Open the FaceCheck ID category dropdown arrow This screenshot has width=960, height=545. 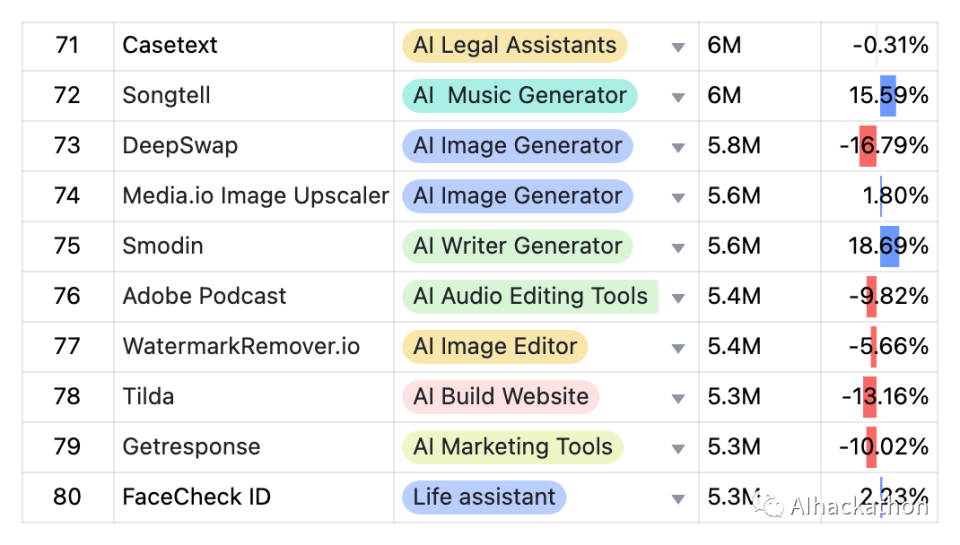point(678,498)
